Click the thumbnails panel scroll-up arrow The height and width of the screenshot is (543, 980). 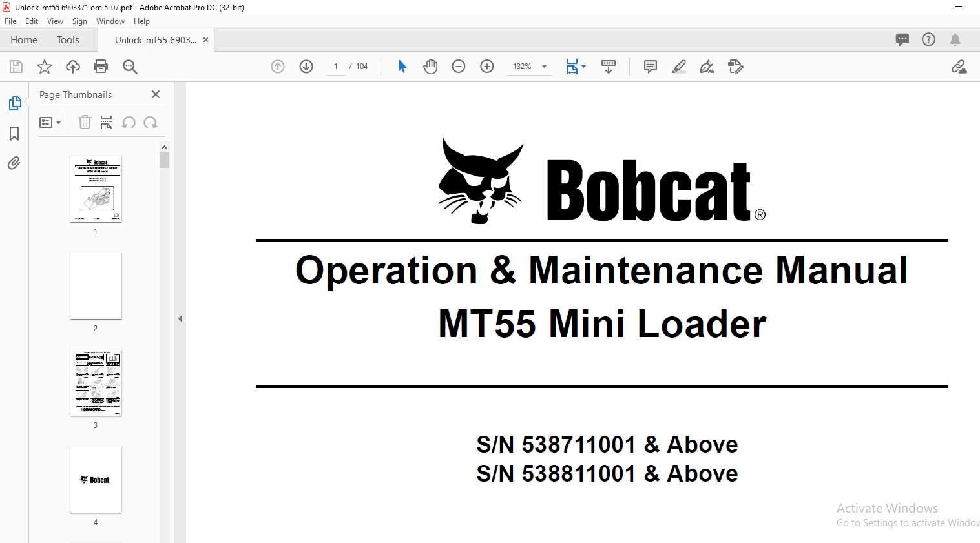164,147
